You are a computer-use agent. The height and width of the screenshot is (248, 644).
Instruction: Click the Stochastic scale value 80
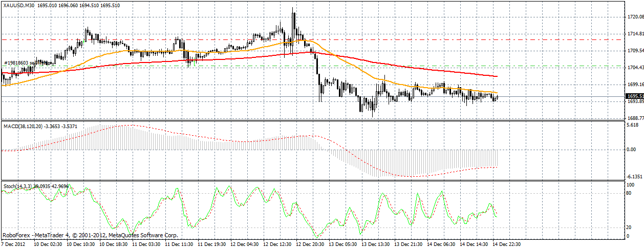(630, 193)
